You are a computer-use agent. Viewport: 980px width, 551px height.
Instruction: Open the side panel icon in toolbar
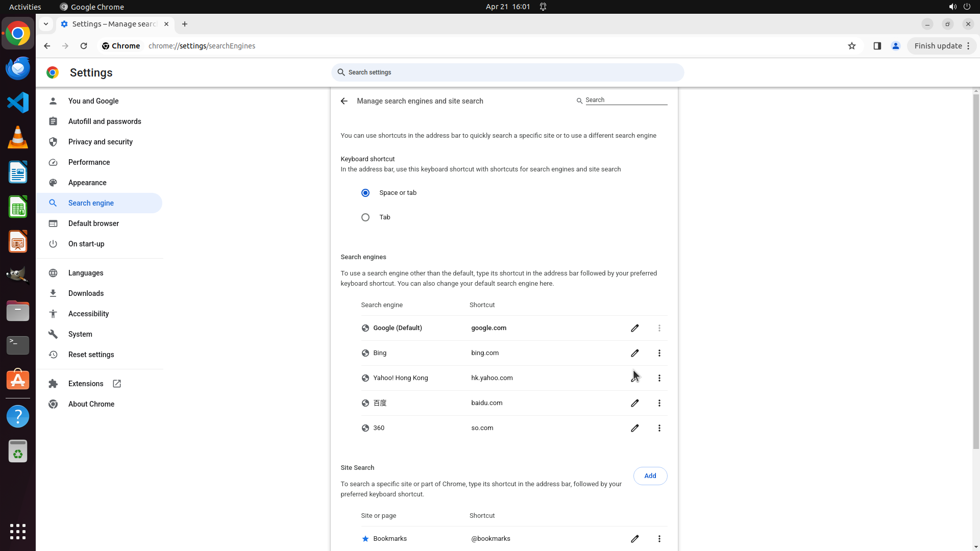point(877,46)
